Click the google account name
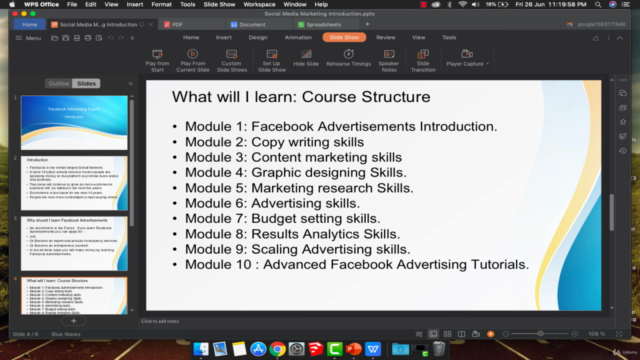 coord(601,24)
